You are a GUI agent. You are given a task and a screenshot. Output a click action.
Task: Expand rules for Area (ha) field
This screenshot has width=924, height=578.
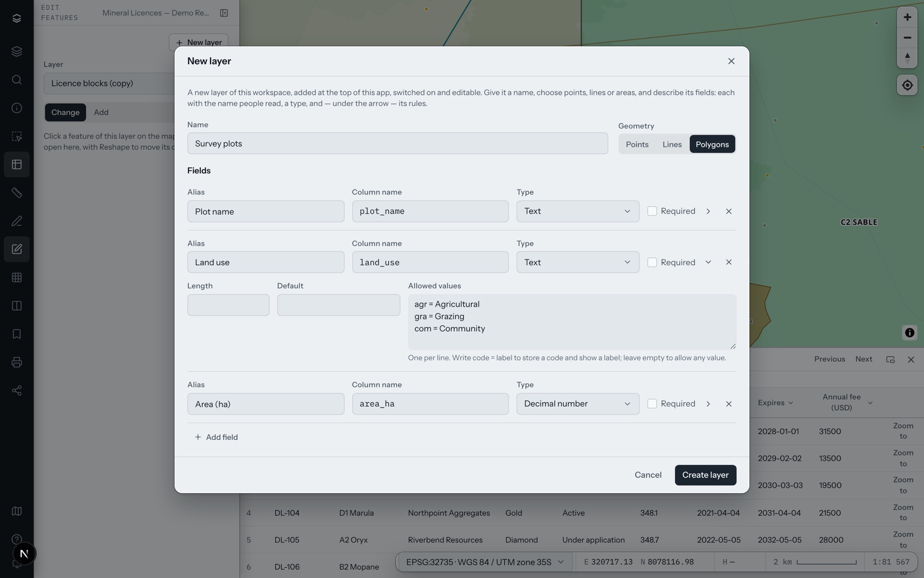click(708, 404)
